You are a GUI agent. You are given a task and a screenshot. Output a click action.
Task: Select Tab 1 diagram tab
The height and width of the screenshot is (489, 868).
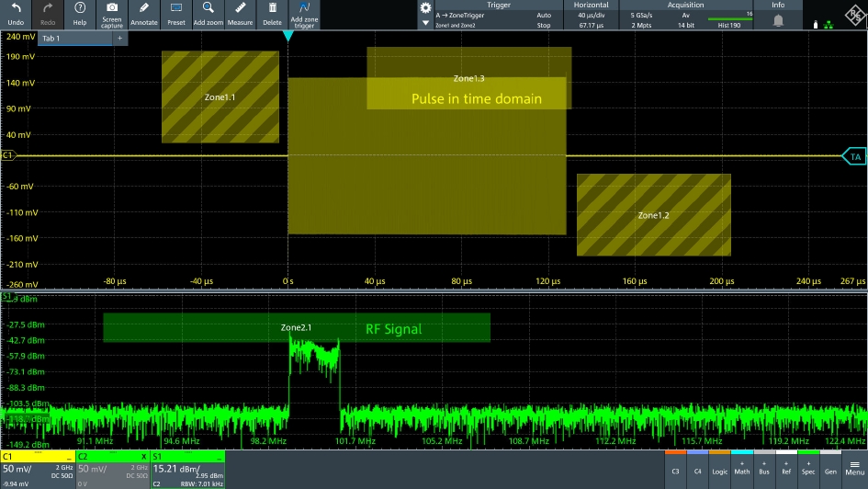pos(73,38)
